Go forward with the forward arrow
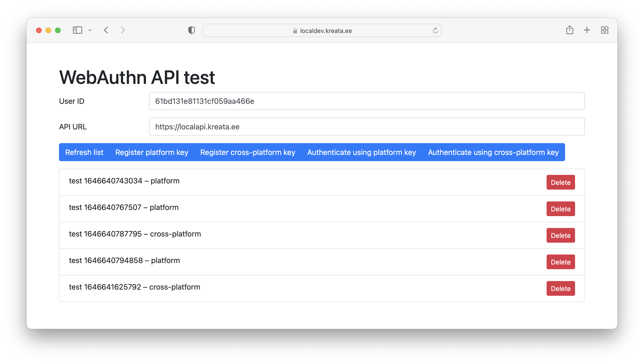Viewport: 644px width, 364px height. point(123,30)
